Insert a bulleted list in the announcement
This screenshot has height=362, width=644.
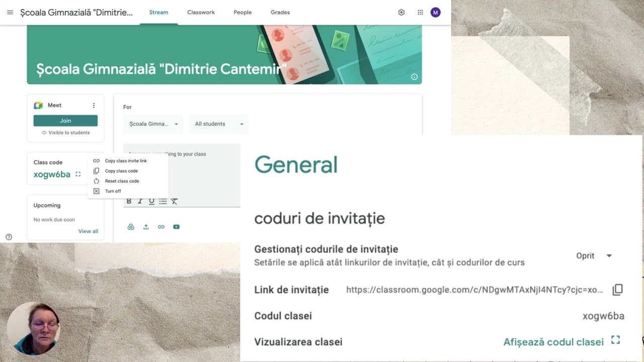163,201
